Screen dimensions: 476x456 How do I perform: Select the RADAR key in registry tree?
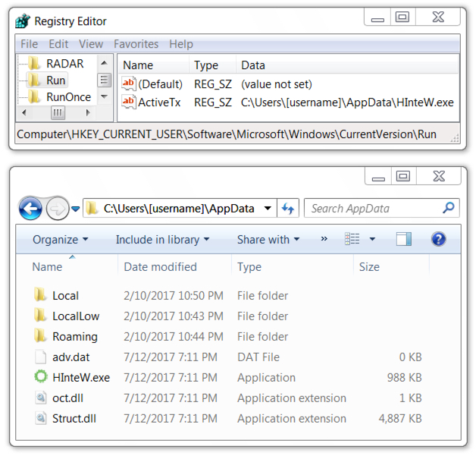[x=64, y=64]
